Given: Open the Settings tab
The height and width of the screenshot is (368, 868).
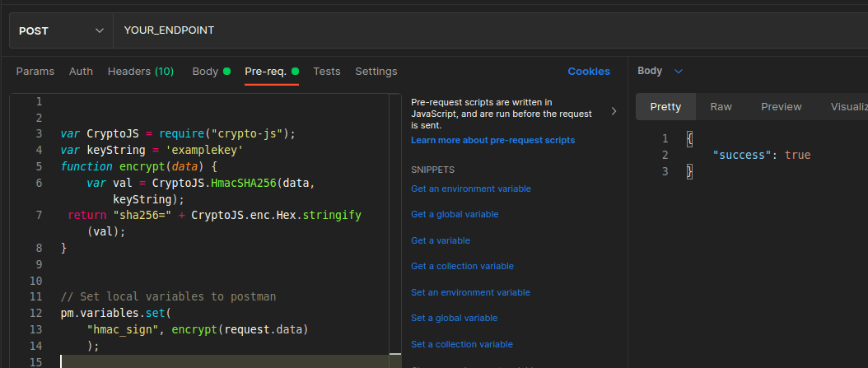Looking at the screenshot, I should tap(376, 72).
